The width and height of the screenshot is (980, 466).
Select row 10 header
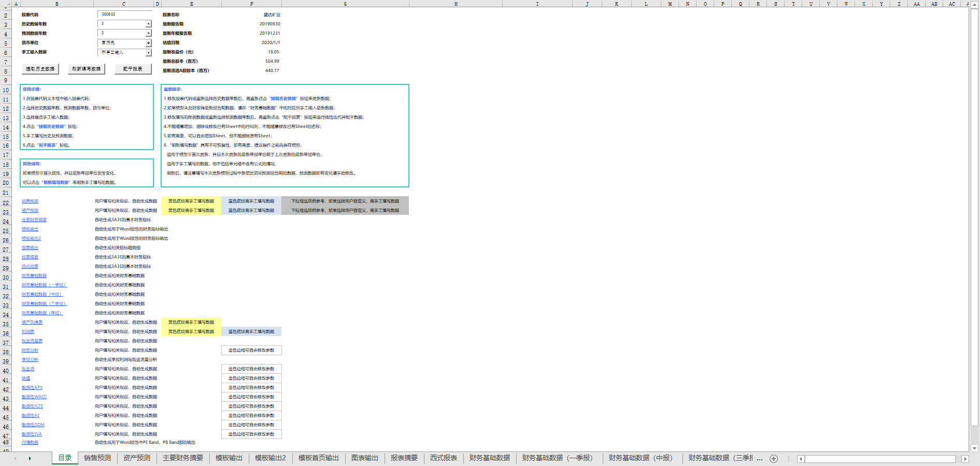click(x=6, y=90)
